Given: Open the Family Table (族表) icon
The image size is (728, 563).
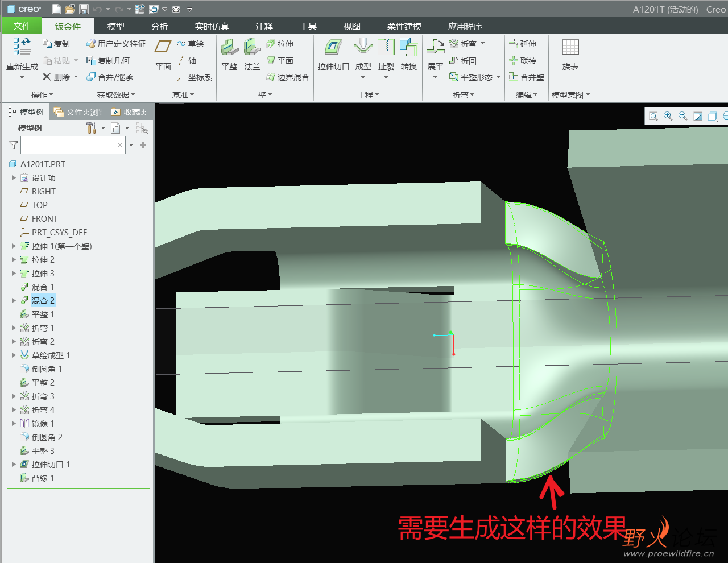Looking at the screenshot, I should pyautogui.click(x=570, y=48).
